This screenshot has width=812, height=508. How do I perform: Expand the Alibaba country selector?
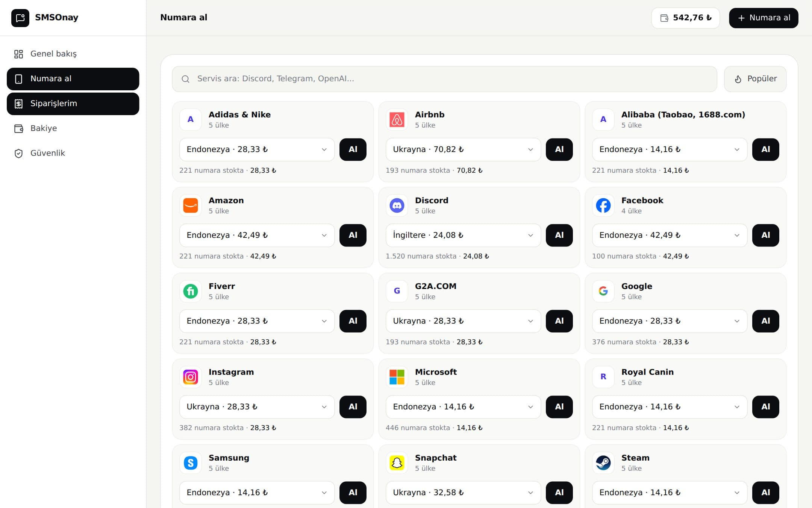point(670,149)
